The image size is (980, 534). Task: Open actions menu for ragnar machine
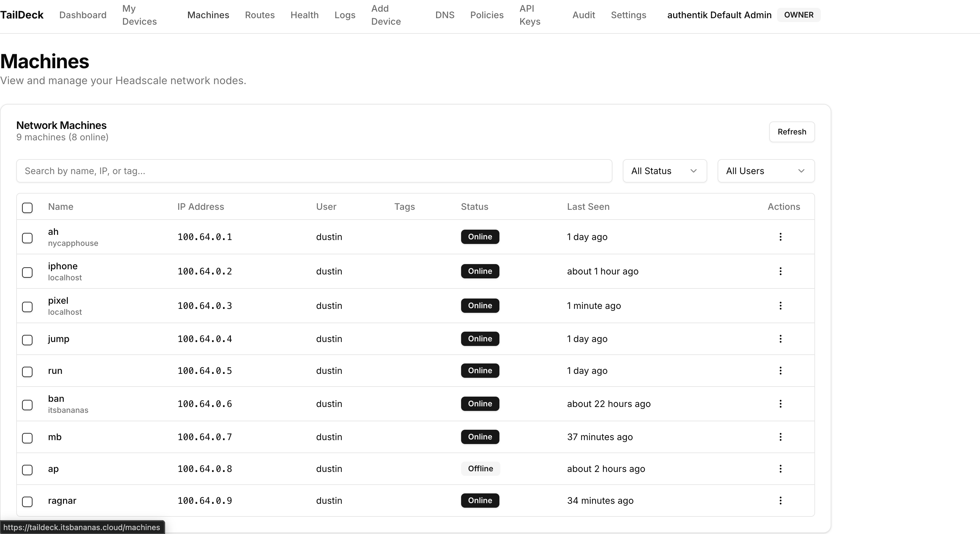(x=781, y=501)
